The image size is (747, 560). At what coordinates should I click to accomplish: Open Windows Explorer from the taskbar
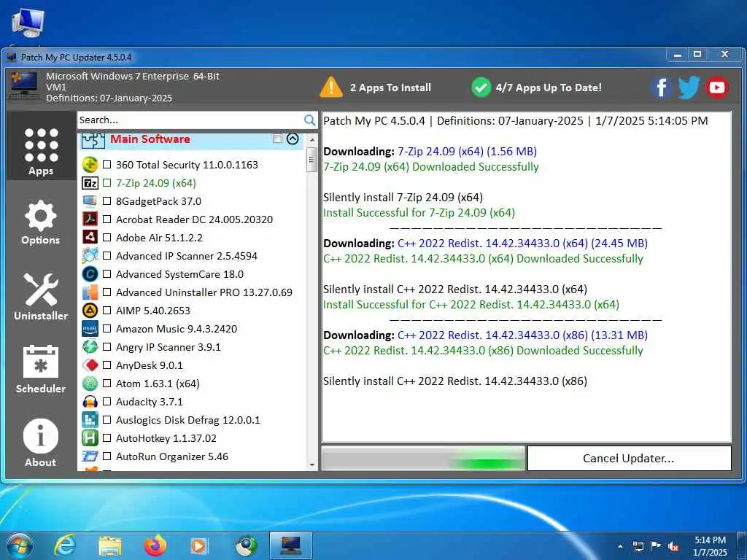[x=110, y=545]
